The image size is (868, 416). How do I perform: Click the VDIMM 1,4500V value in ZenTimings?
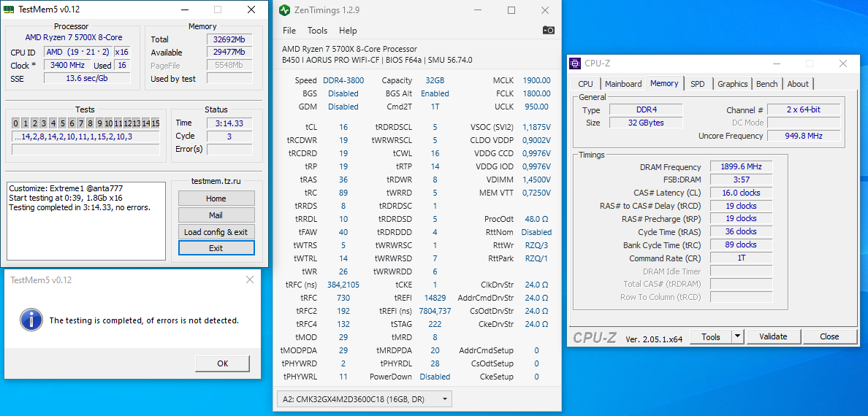(x=537, y=180)
